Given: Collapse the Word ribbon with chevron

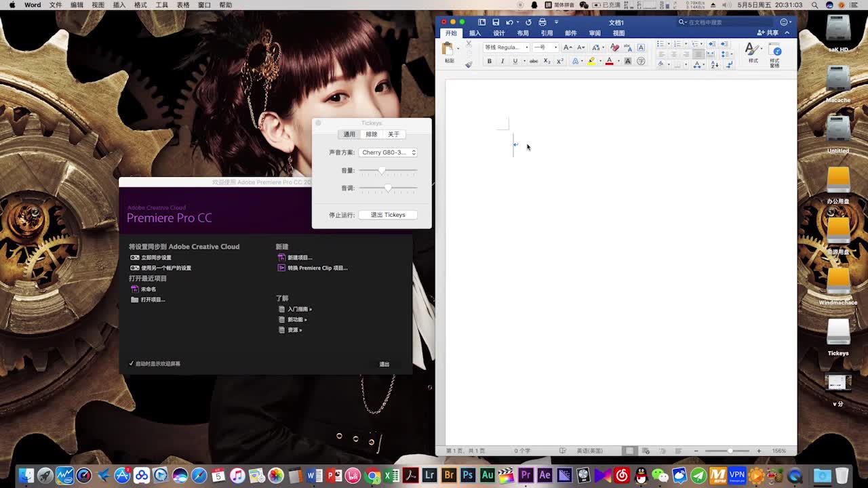Looking at the screenshot, I should click(787, 33).
